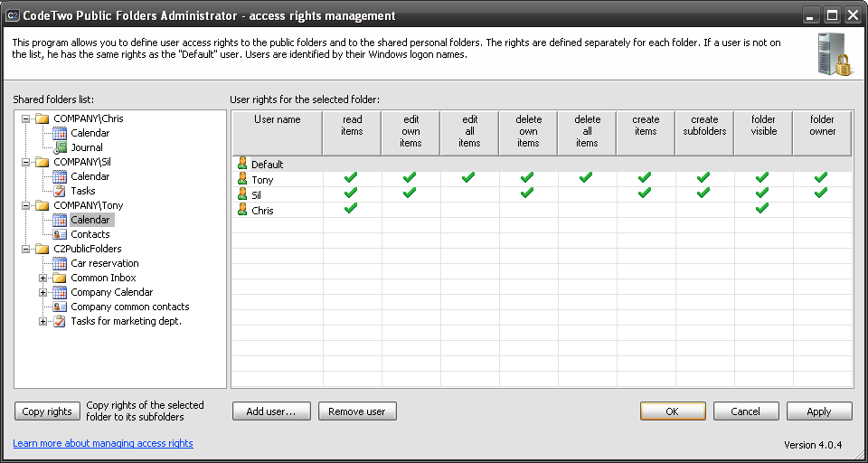Select the Tony user name text
This screenshot has height=463, width=868.
click(262, 180)
